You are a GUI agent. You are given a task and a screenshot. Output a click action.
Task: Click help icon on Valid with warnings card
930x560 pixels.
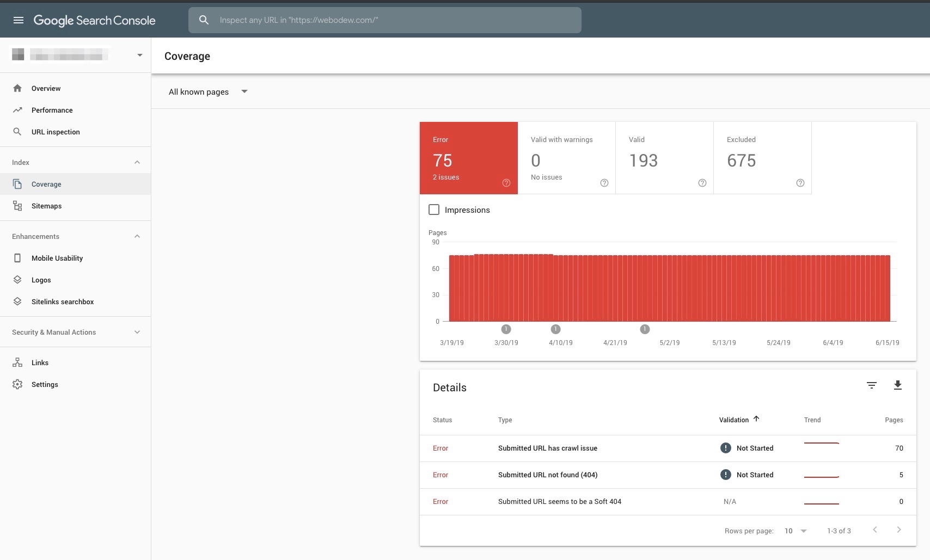[604, 183]
